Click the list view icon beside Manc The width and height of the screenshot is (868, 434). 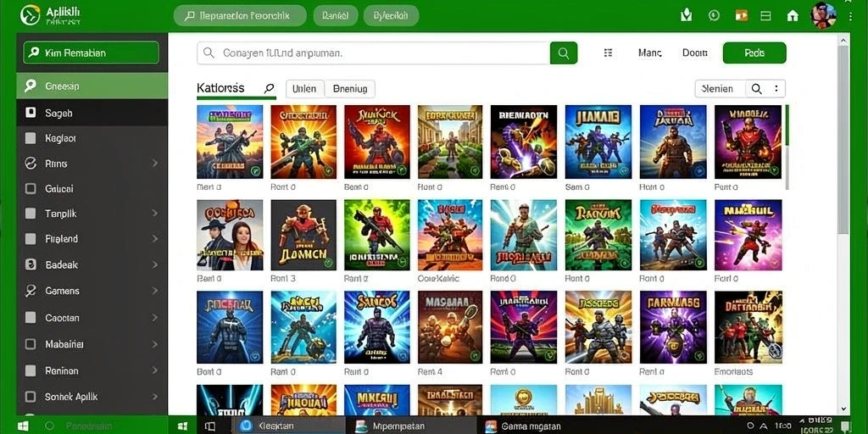click(x=608, y=53)
